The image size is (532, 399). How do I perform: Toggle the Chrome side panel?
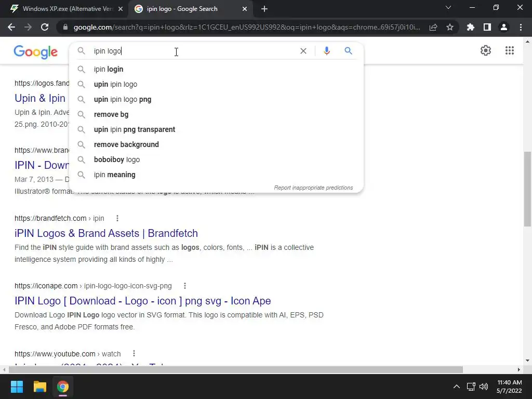click(487, 27)
